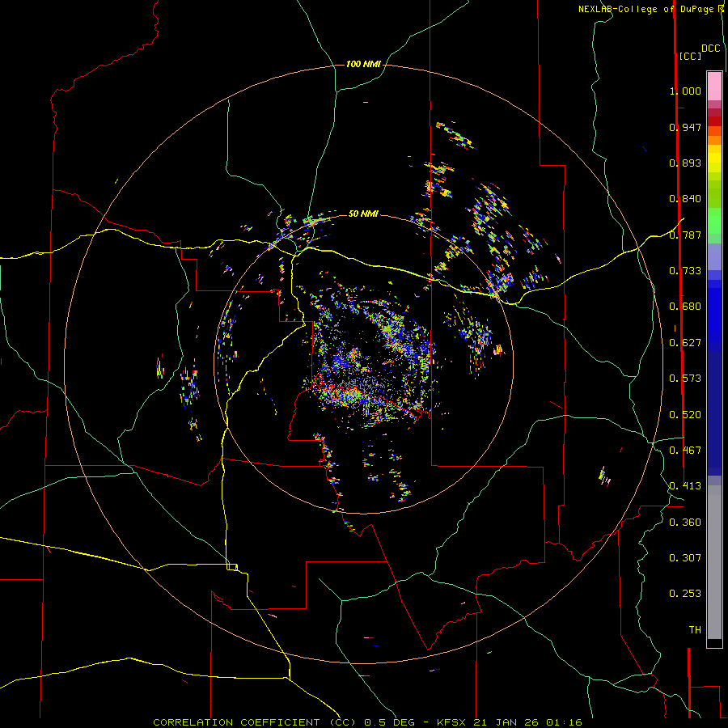Click the bright green color bar swatch

pos(714,221)
